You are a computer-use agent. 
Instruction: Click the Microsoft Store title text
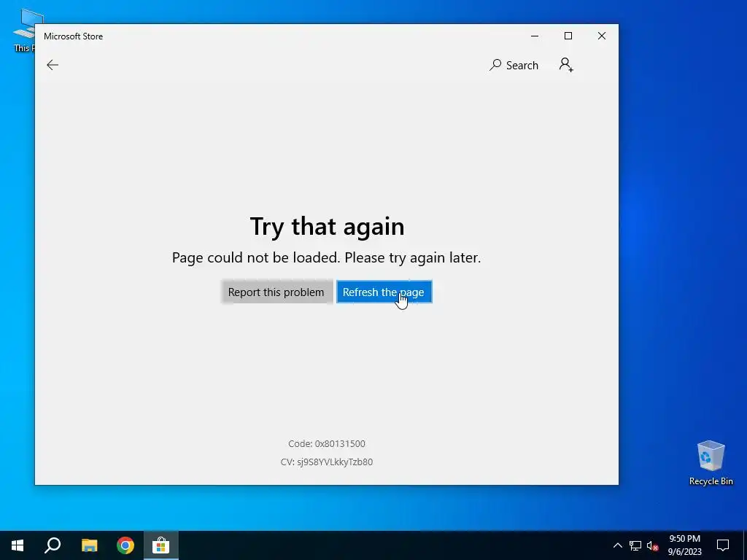click(74, 36)
